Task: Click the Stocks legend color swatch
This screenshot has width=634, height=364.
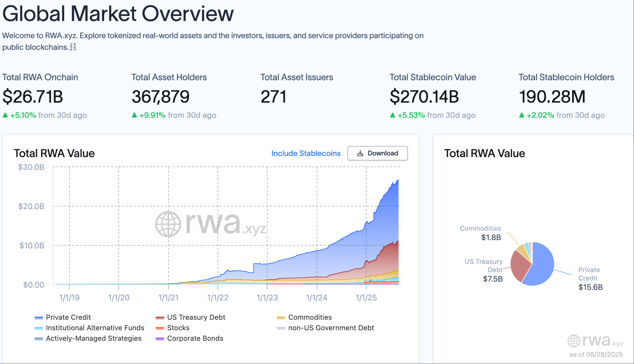Action: [x=160, y=328]
